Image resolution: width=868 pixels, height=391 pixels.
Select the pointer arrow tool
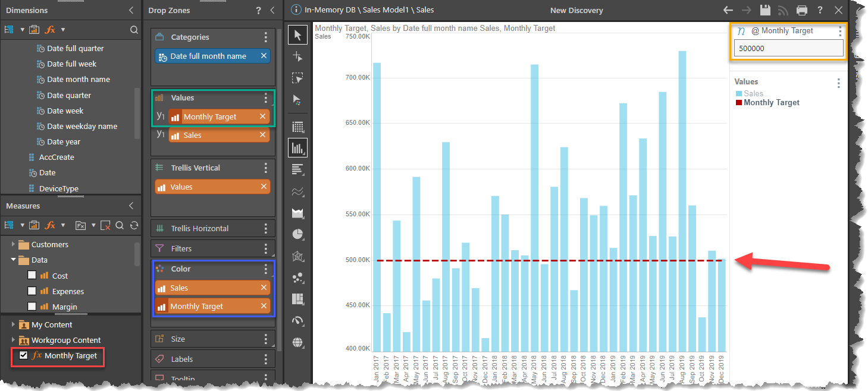pos(297,35)
